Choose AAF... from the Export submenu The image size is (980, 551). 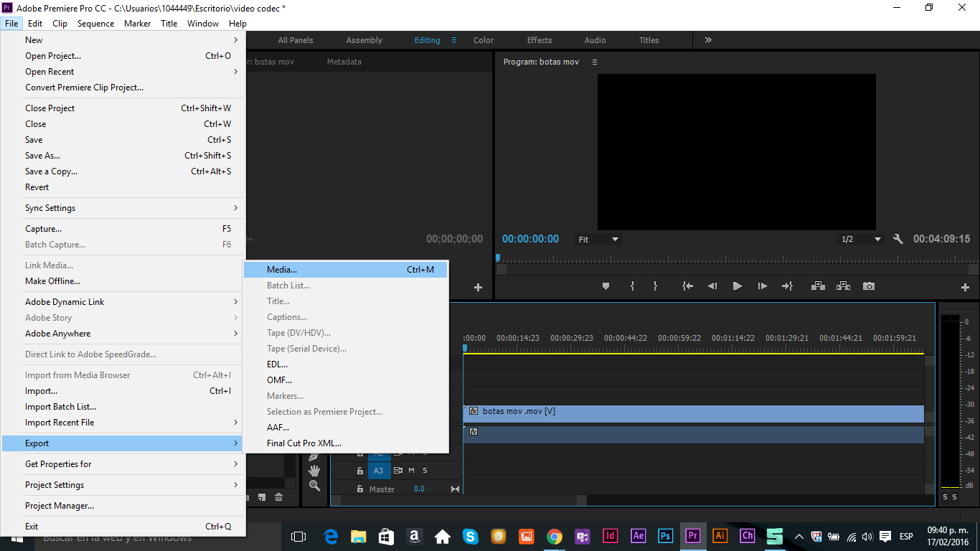tap(346, 428)
